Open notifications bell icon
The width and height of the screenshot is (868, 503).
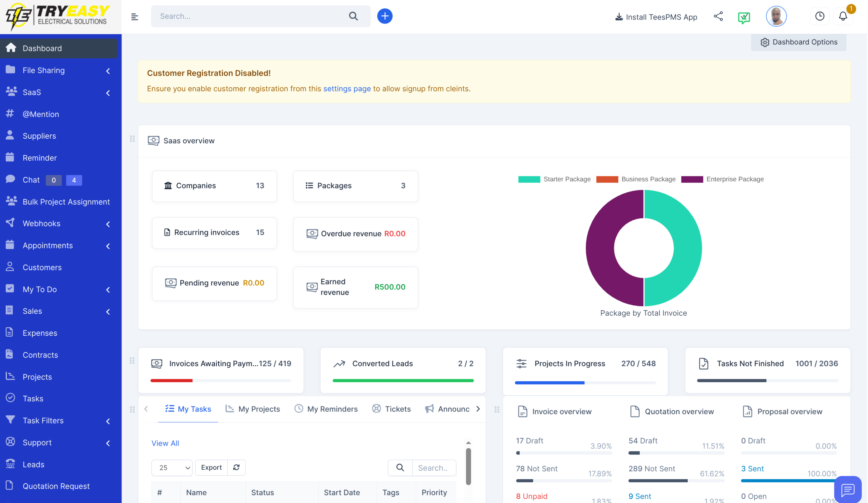(843, 16)
